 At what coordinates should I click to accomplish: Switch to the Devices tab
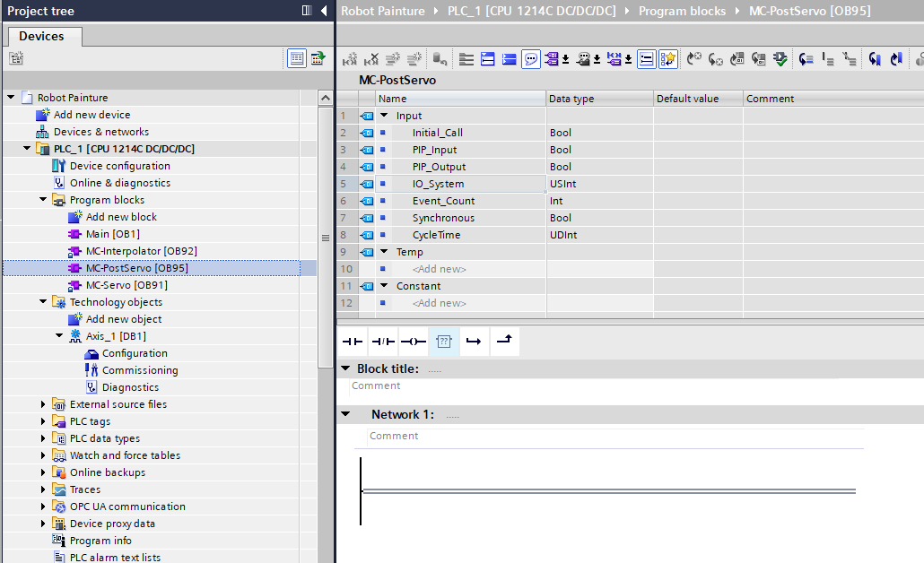click(41, 36)
